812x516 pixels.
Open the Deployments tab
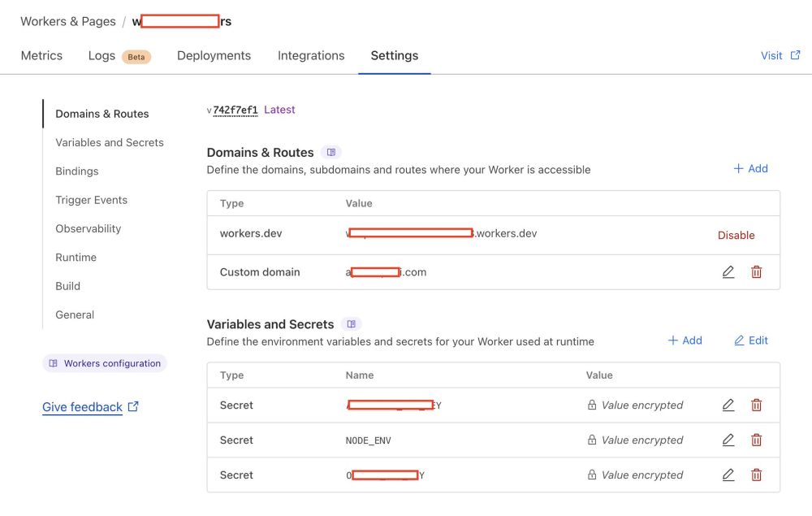[214, 56]
